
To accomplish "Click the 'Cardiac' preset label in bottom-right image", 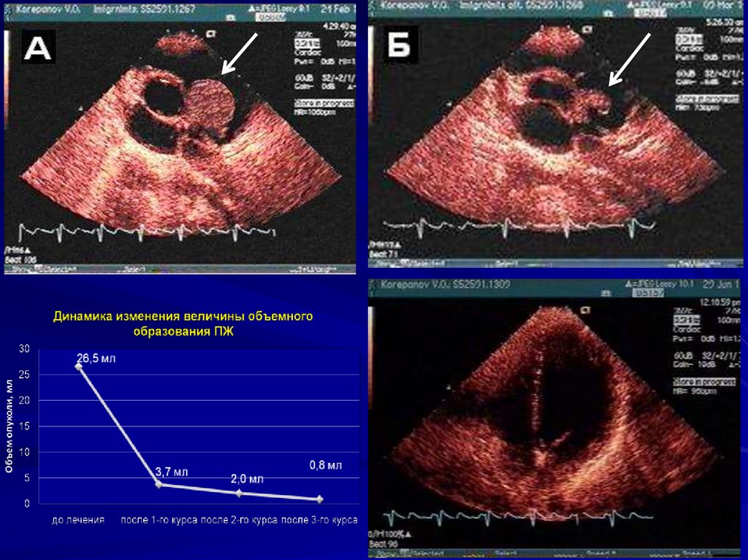I will pos(687,329).
